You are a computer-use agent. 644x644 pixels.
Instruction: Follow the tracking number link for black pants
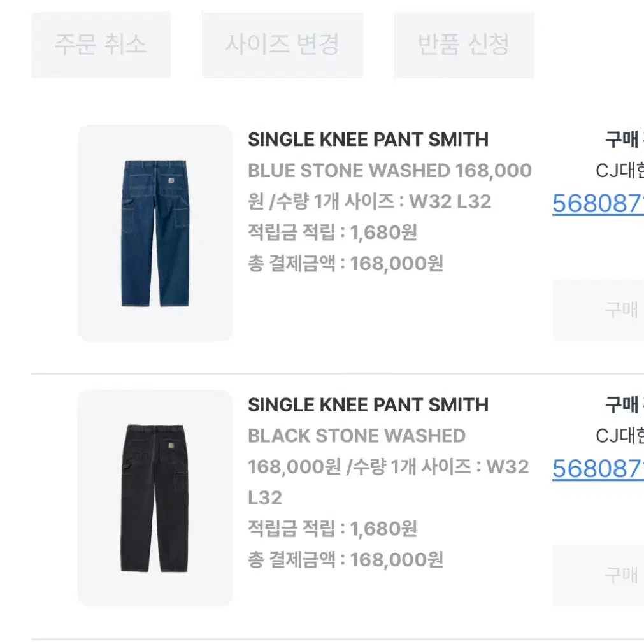tap(598, 469)
